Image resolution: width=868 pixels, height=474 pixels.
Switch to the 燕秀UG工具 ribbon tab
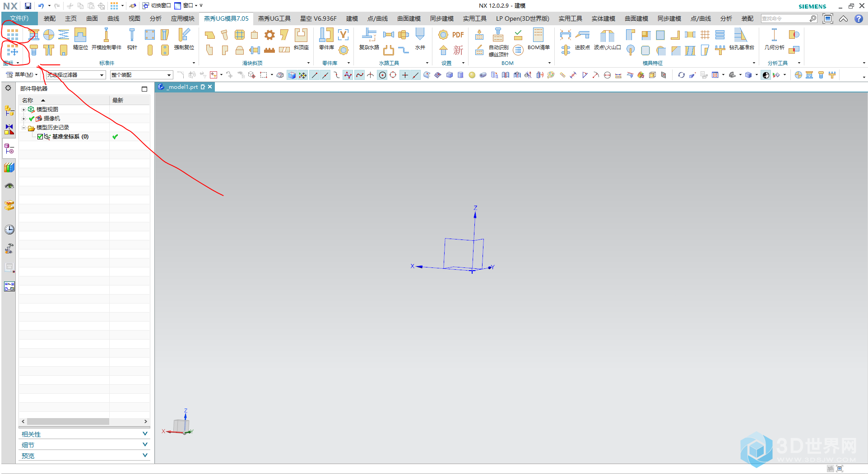point(274,18)
